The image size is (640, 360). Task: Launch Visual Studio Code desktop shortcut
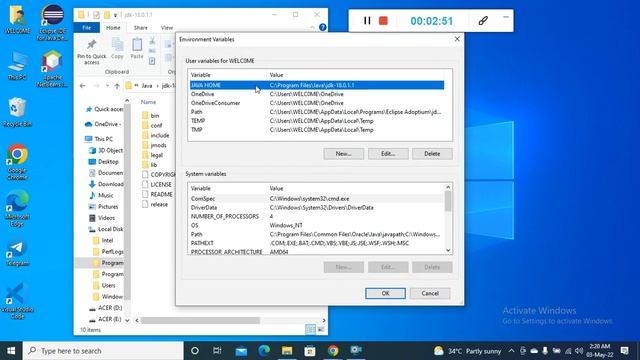(x=17, y=300)
